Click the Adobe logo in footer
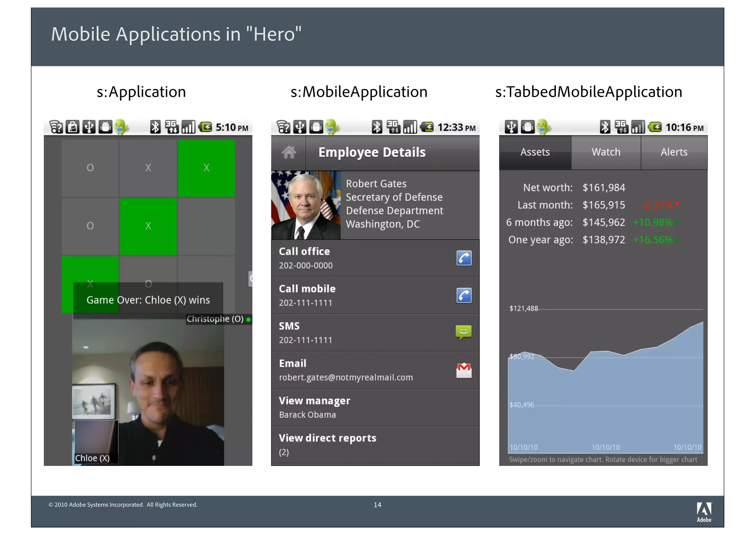The image size is (756, 535). point(704,511)
